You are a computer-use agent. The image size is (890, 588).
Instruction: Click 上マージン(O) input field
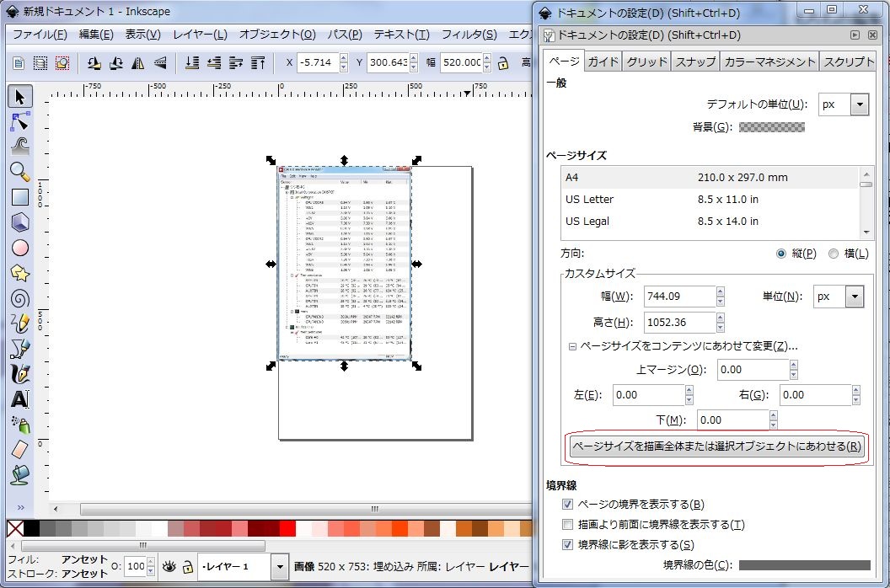point(753,370)
